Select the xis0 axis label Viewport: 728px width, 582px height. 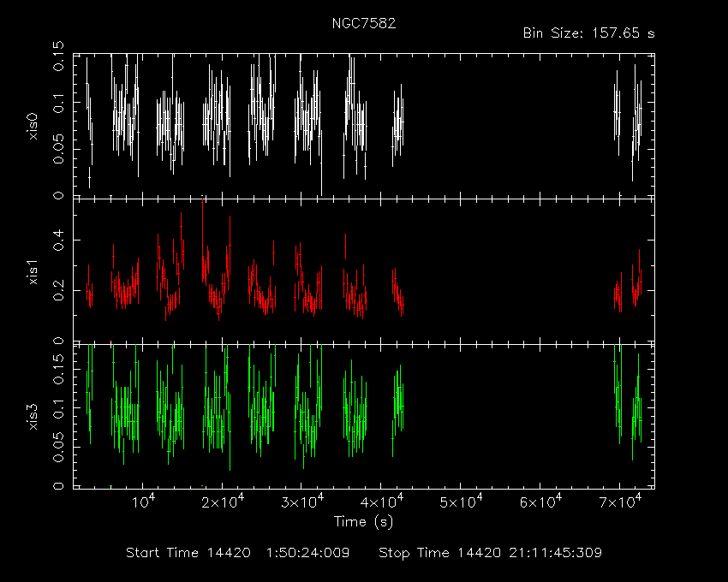(33, 126)
